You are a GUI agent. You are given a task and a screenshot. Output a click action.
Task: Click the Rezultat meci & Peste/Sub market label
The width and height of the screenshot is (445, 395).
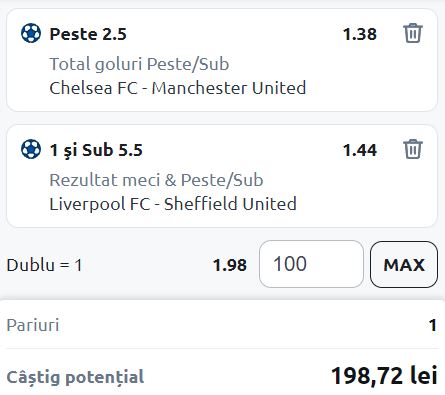156,180
